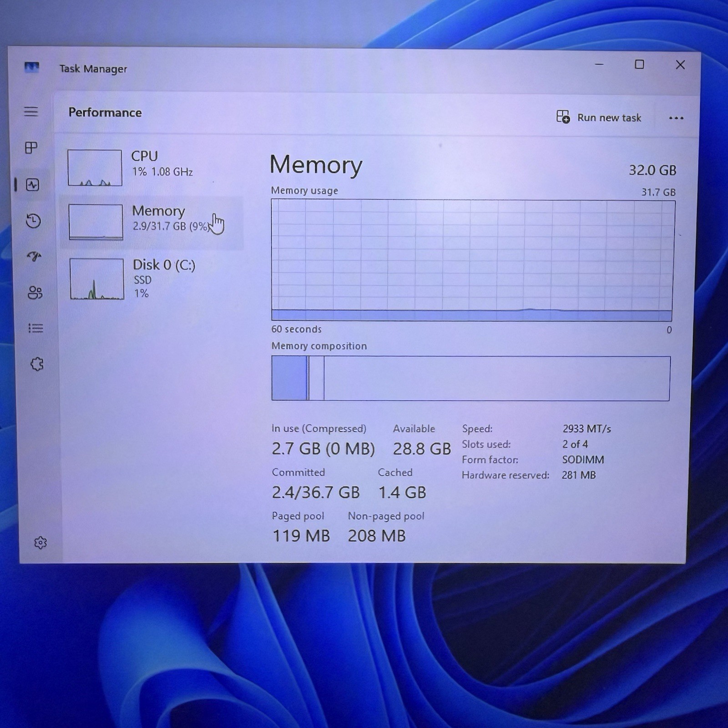This screenshot has width=728, height=728.
Task: Click the In use value 2.7 GB (0 MB)
Action: [323, 449]
